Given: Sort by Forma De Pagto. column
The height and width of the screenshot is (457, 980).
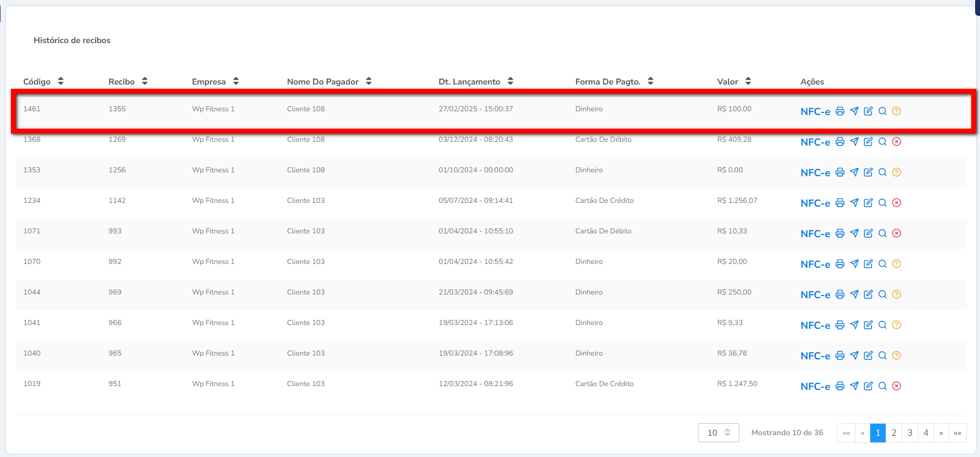Looking at the screenshot, I should click(650, 81).
